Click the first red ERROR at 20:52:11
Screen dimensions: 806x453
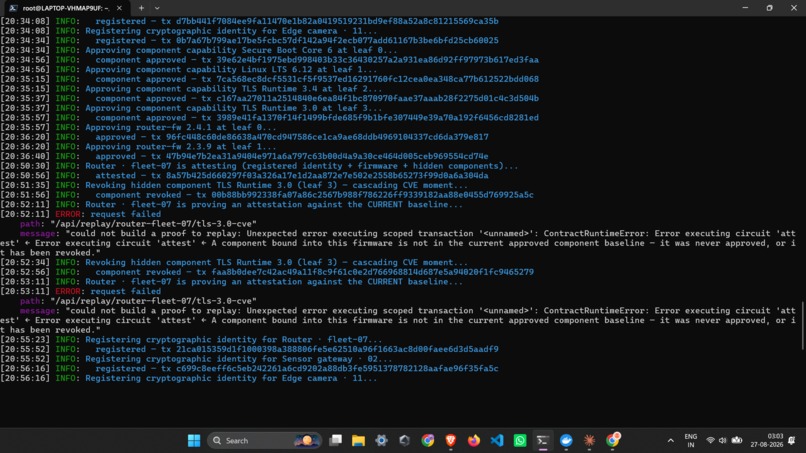point(67,214)
